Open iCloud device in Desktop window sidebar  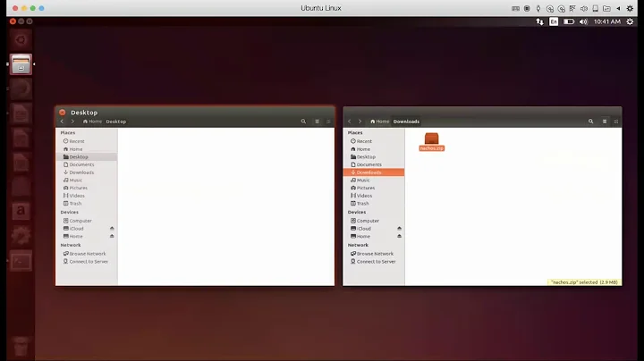click(73, 229)
